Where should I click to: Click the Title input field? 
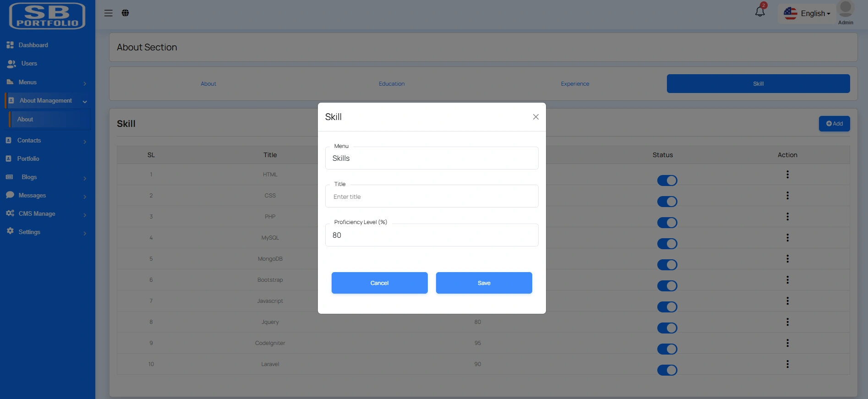[x=431, y=197]
